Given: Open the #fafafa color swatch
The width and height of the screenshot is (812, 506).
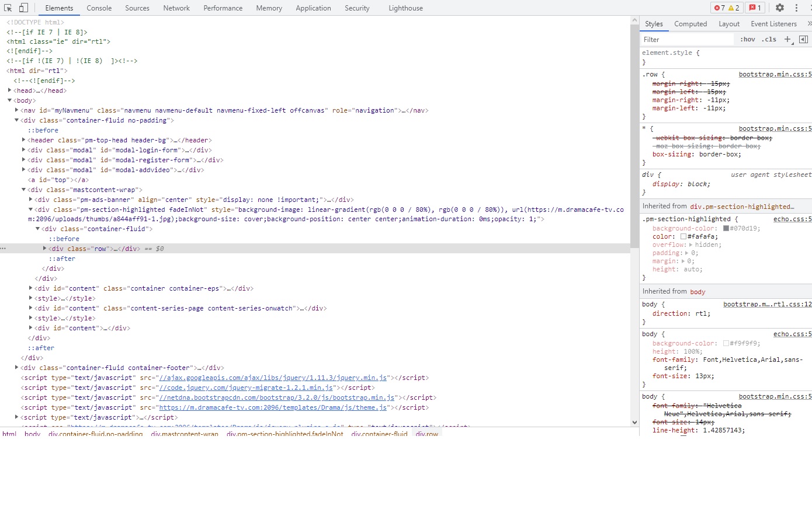Looking at the screenshot, I should coord(683,236).
